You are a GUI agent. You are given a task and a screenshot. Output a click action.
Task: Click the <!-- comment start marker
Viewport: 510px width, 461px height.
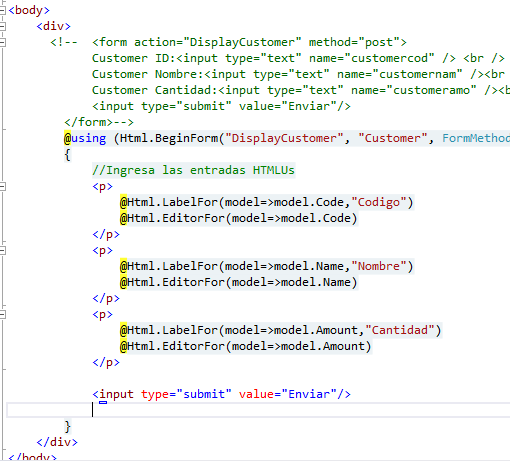pos(64,42)
